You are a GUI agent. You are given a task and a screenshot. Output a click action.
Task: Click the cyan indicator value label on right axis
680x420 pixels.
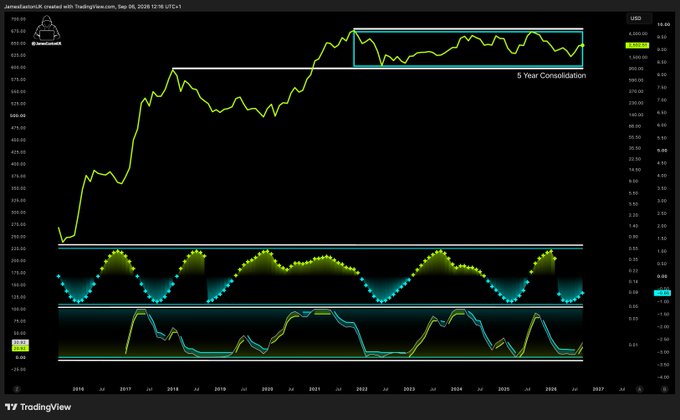click(662, 293)
